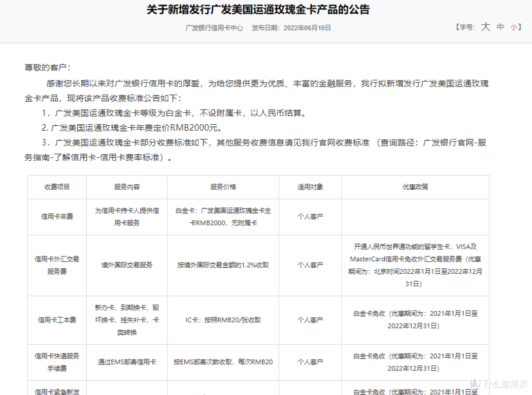Click item 2 about 年费定价RMB2000元

click(132, 128)
